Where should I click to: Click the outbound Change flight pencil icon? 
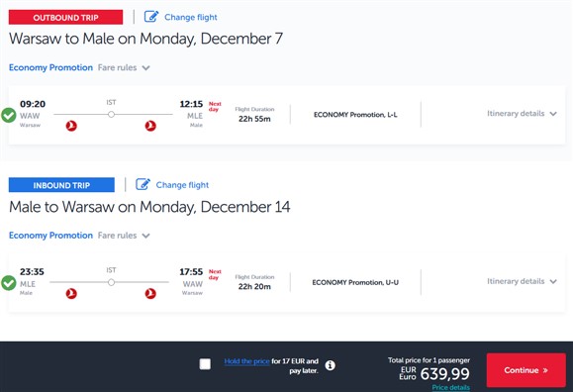[x=151, y=17]
